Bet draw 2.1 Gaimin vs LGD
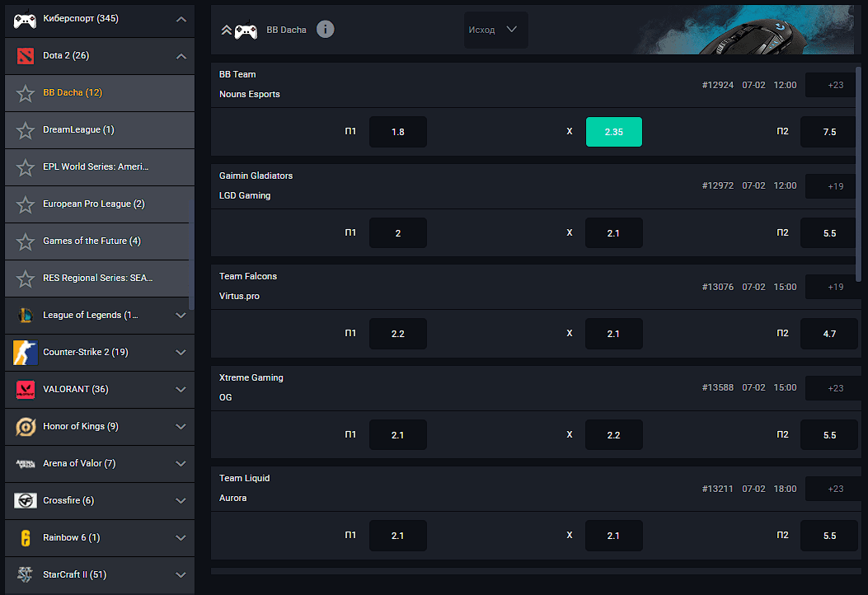The height and width of the screenshot is (595, 868). coord(613,233)
